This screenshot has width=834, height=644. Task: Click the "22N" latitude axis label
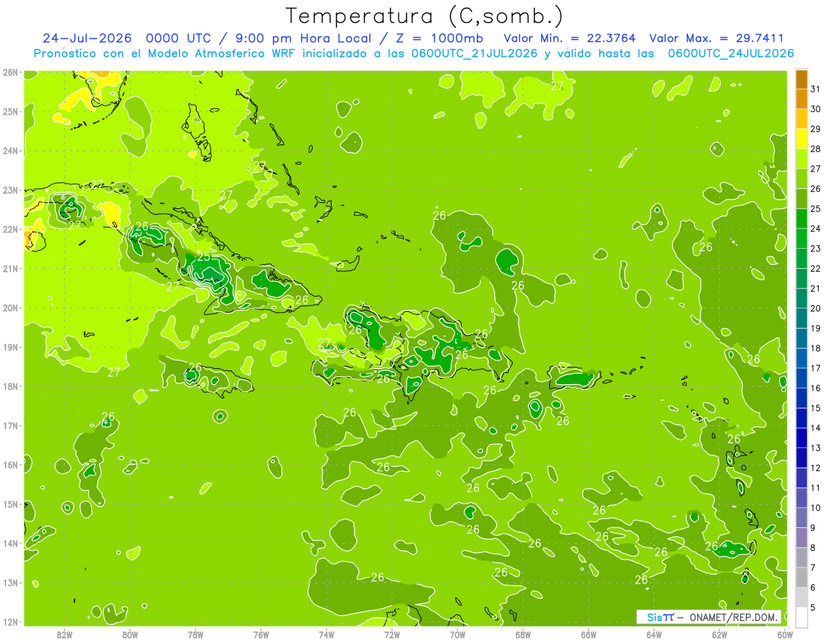tap(10, 229)
